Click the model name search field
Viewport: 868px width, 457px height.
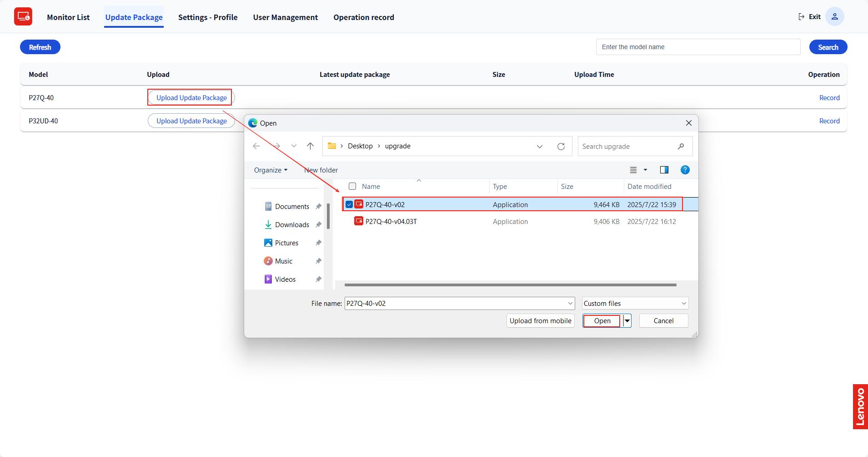pyautogui.click(x=697, y=47)
